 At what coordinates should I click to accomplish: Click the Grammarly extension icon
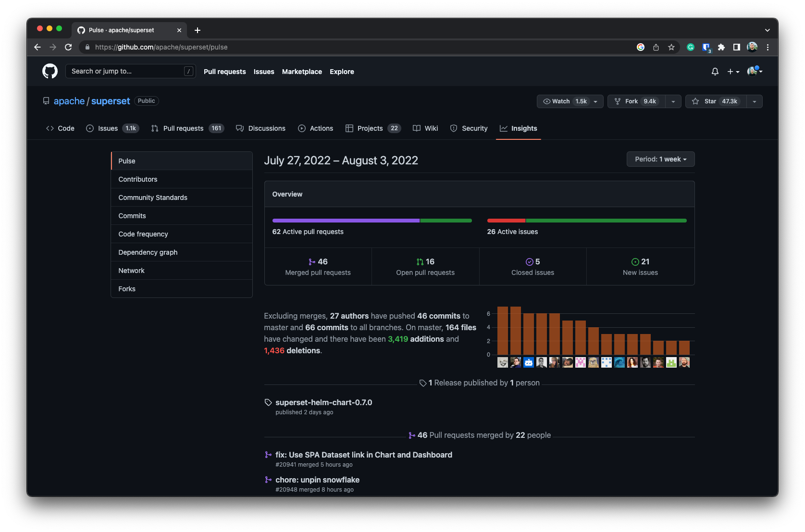[x=691, y=47]
